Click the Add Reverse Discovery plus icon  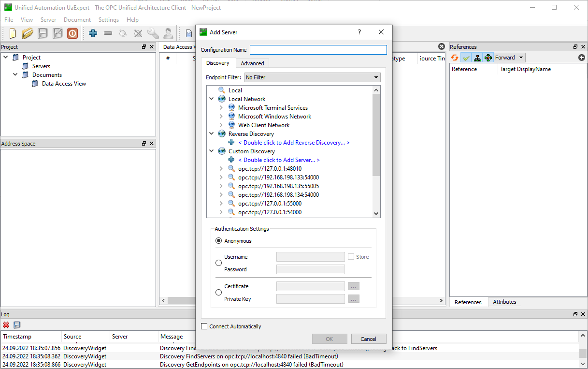pos(231,143)
